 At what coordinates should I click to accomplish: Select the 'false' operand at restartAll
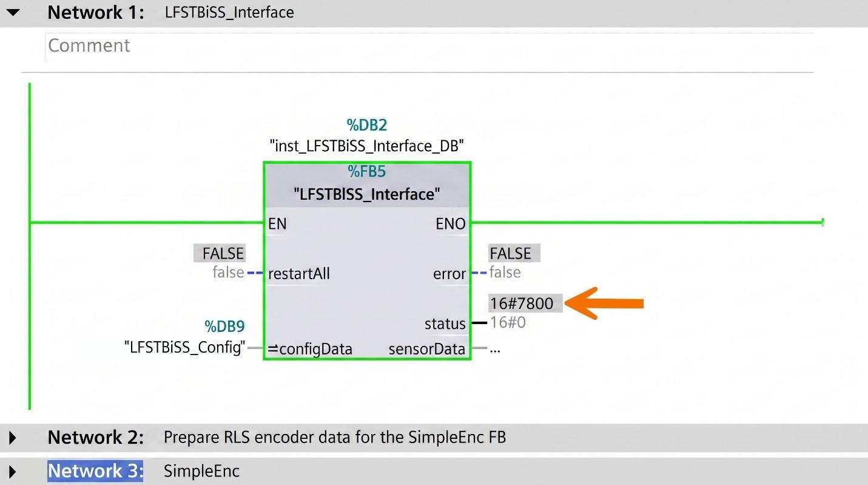(x=228, y=273)
